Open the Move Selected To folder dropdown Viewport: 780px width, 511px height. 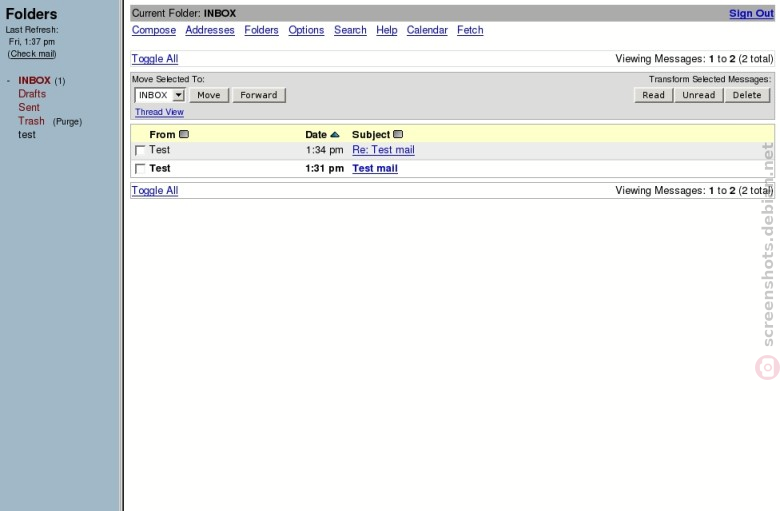pyautogui.click(x=160, y=95)
